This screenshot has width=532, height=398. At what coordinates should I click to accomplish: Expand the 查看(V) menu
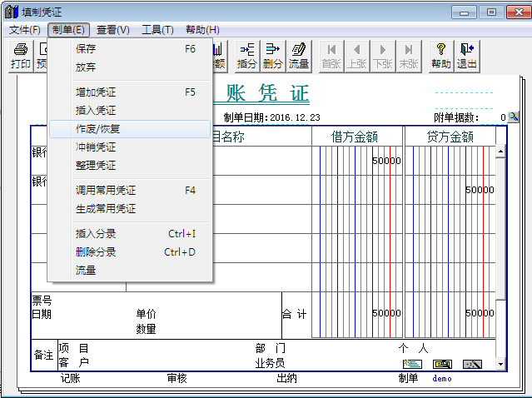[x=112, y=30]
